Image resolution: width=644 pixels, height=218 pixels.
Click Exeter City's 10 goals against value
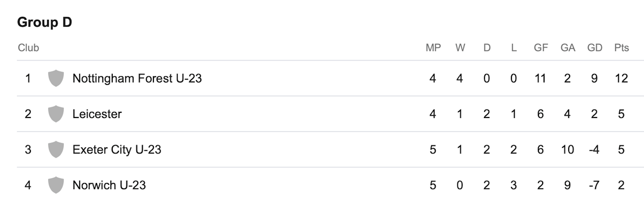pyautogui.click(x=567, y=149)
